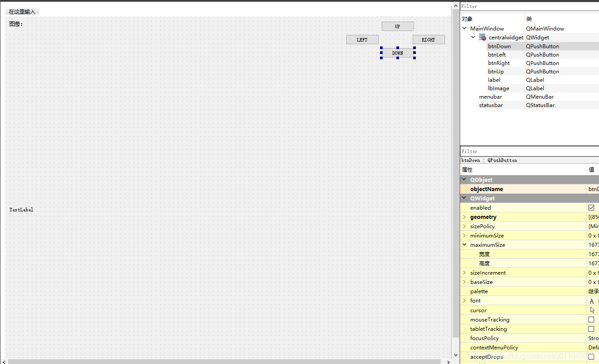Select the LEFT button on the form
Image resolution: width=599 pixels, height=364 pixels.
[362, 40]
